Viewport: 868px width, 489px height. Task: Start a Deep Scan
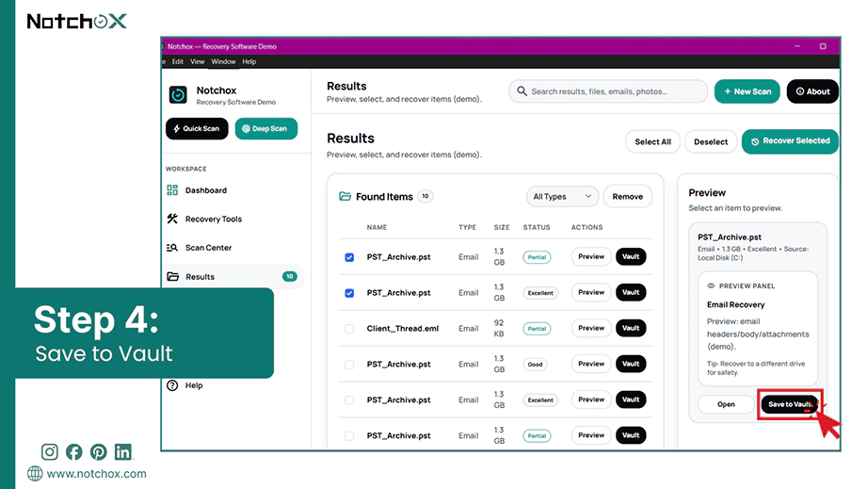coord(266,128)
